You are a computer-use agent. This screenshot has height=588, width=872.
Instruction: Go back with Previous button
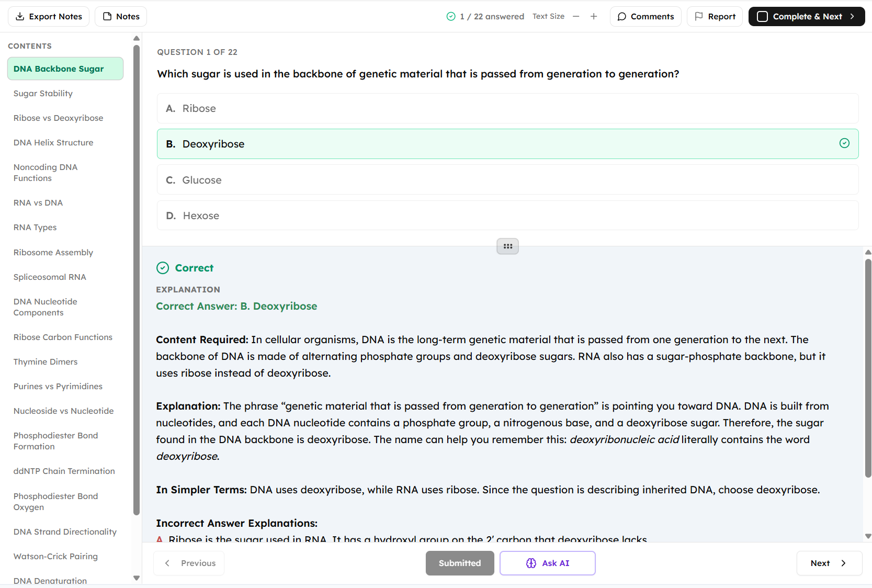pyautogui.click(x=189, y=563)
